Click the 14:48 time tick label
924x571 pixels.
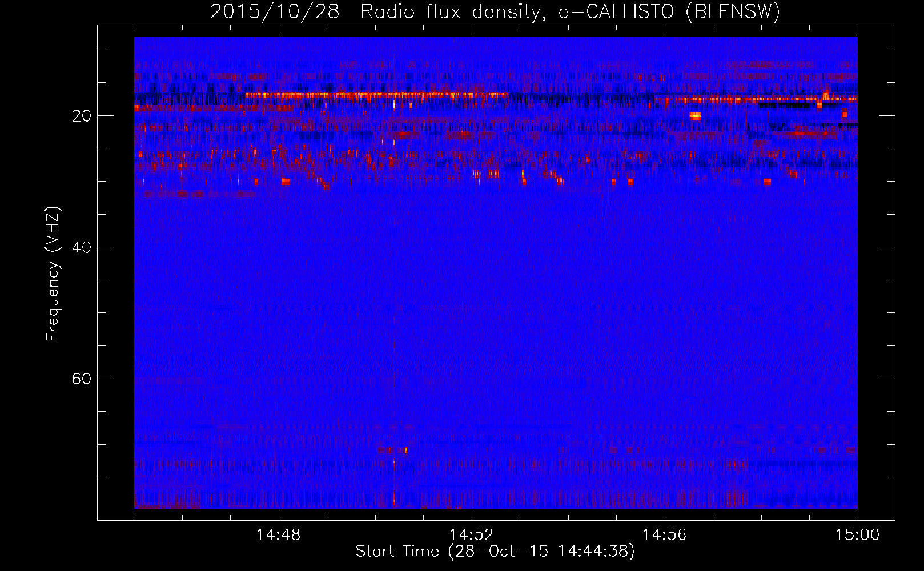click(x=278, y=535)
